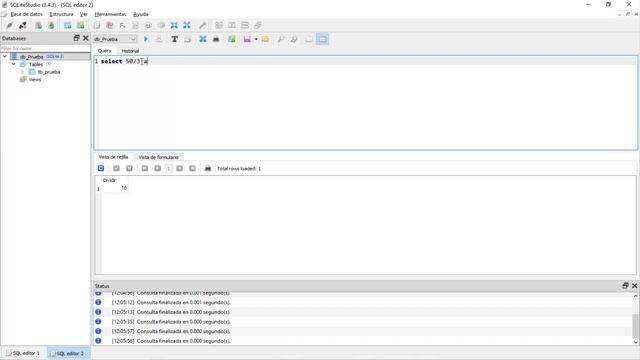This screenshot has height=360, width=640.
Task: Click the result cell with value 16
Action: pos(115,188)
